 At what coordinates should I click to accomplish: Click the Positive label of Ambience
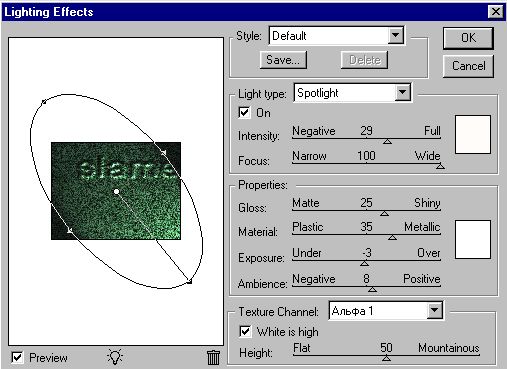pyautogui.click(x=422, y=278)
